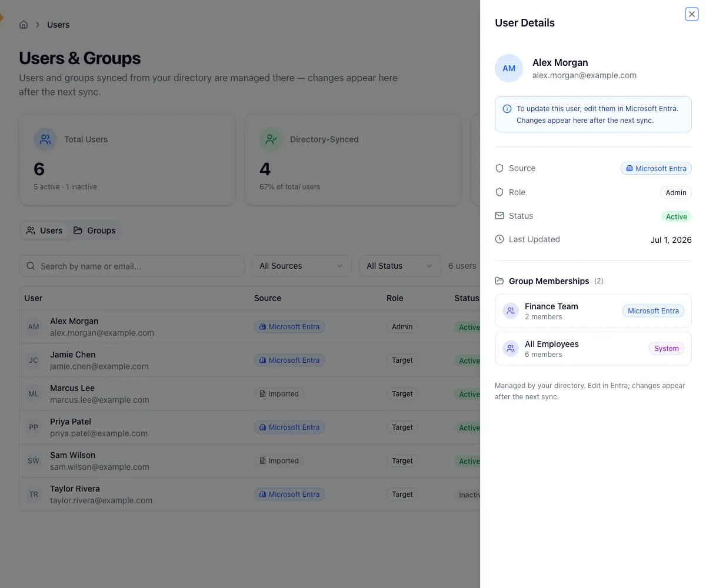Click the Jul 1, 2026 date value

click(x=671, y=240)
